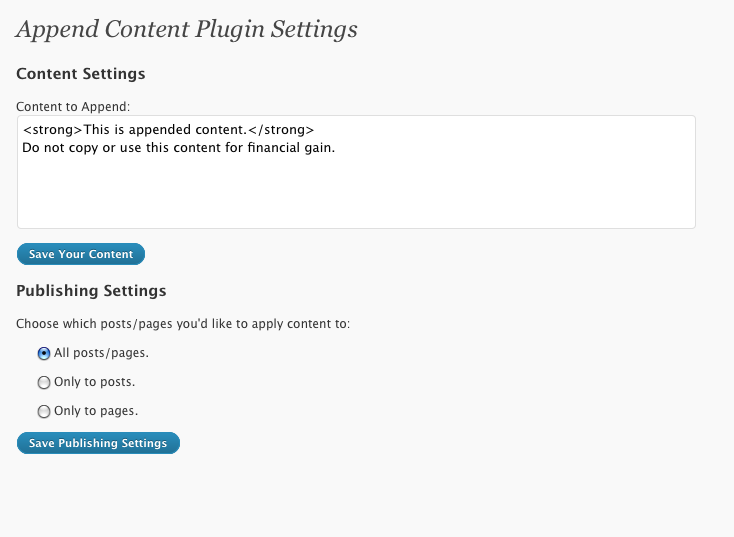This screenshot has height=537, width=734.
Task: Click the opening <strong> tag in text area
Action: 52,130
